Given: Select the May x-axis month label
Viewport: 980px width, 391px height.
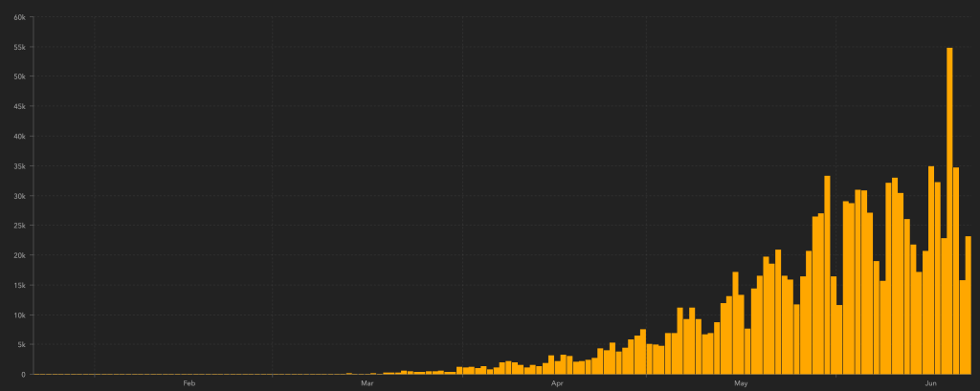Looking at the screenshot, I should coord(740,383).
